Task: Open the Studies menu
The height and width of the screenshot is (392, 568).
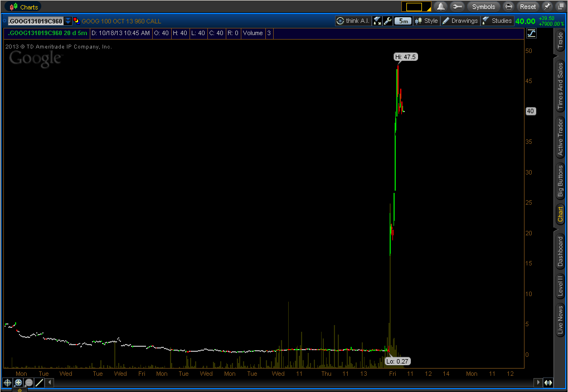Action: point(497,21)
